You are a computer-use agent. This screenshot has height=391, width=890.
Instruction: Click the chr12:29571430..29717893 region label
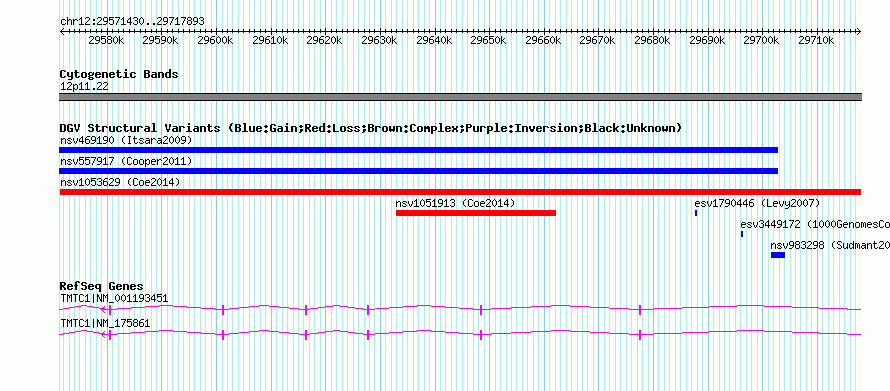(x=132, y=21)
